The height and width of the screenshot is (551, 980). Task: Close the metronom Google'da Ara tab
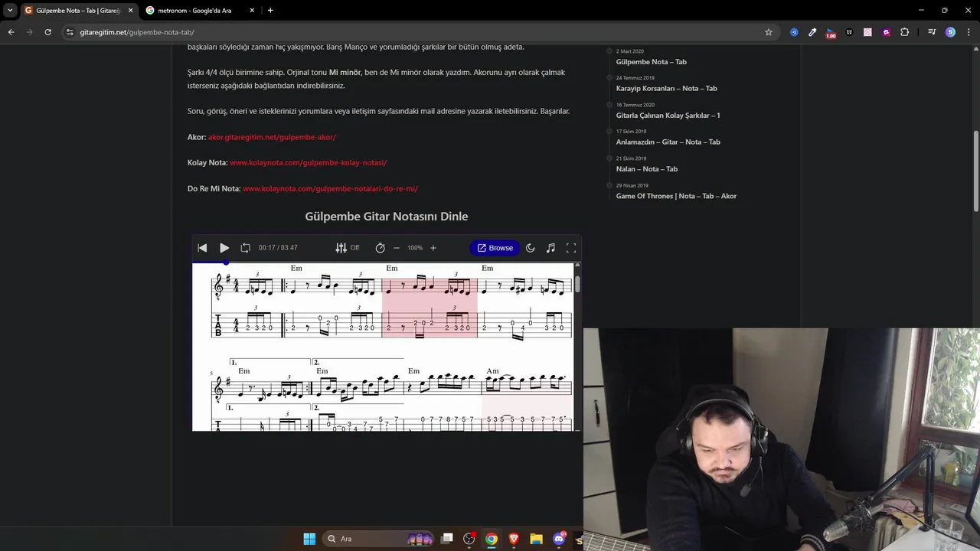(x=252, y=11)
